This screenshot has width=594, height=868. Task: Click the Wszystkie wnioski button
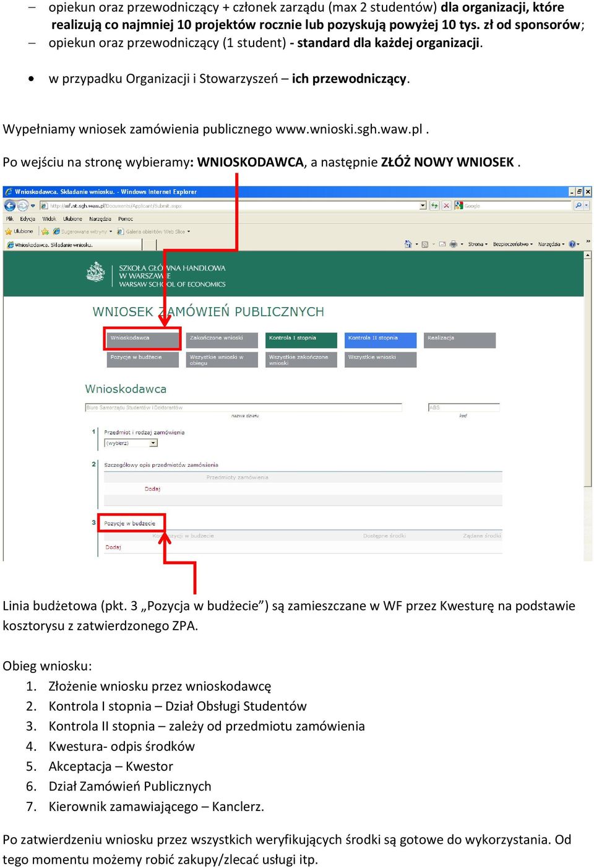pyautogui.click(x=381, y=360)
